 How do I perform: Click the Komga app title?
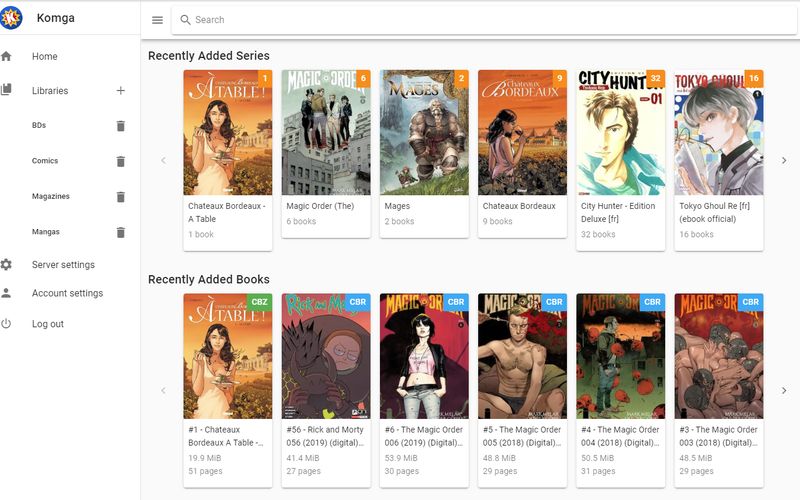[x=56, y=18]
